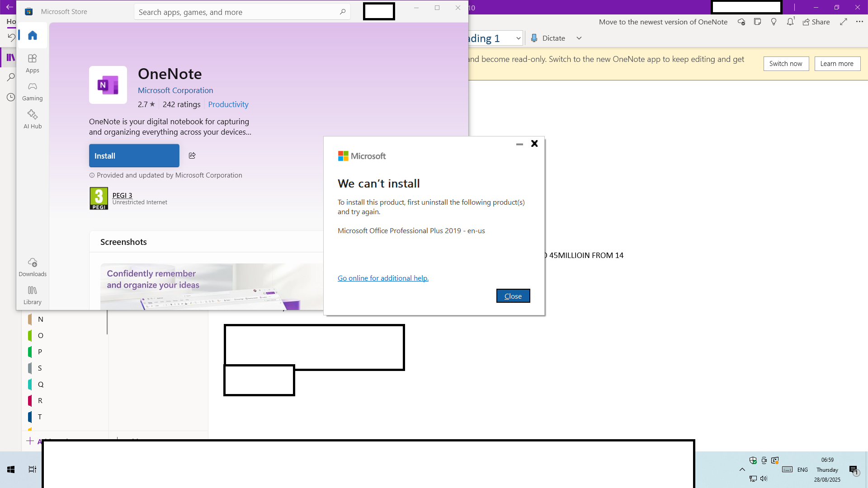Undo the last action in OneNote

11,38
